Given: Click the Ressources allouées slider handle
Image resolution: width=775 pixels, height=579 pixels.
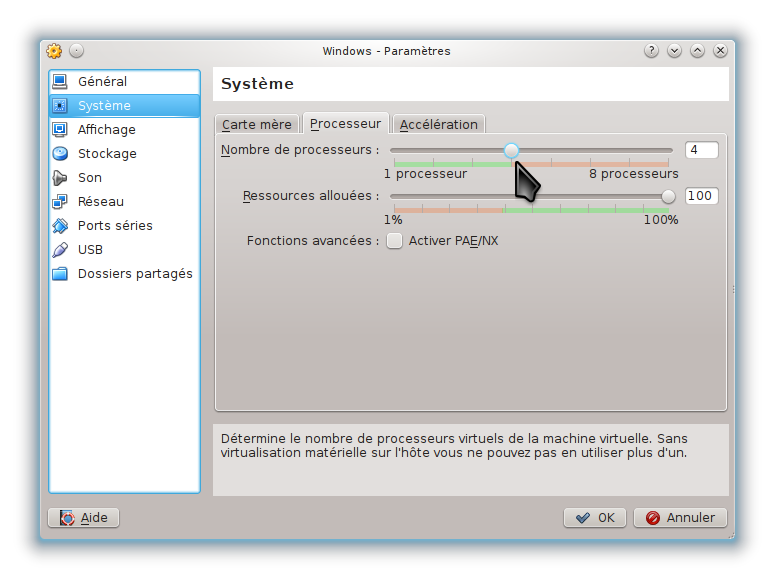Looking at the screenshot, I should (668, 196).
